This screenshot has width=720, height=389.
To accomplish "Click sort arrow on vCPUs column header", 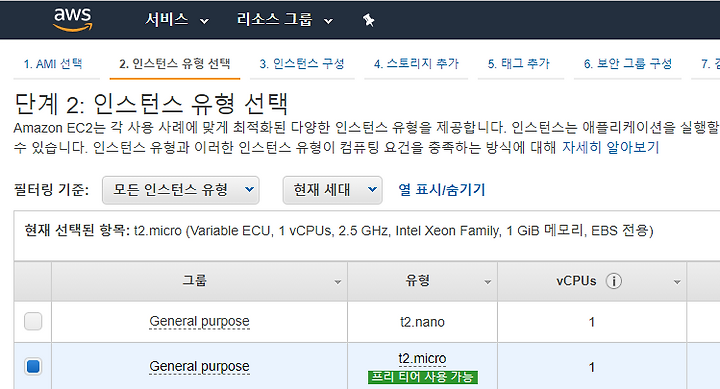I will pos(677,282).
